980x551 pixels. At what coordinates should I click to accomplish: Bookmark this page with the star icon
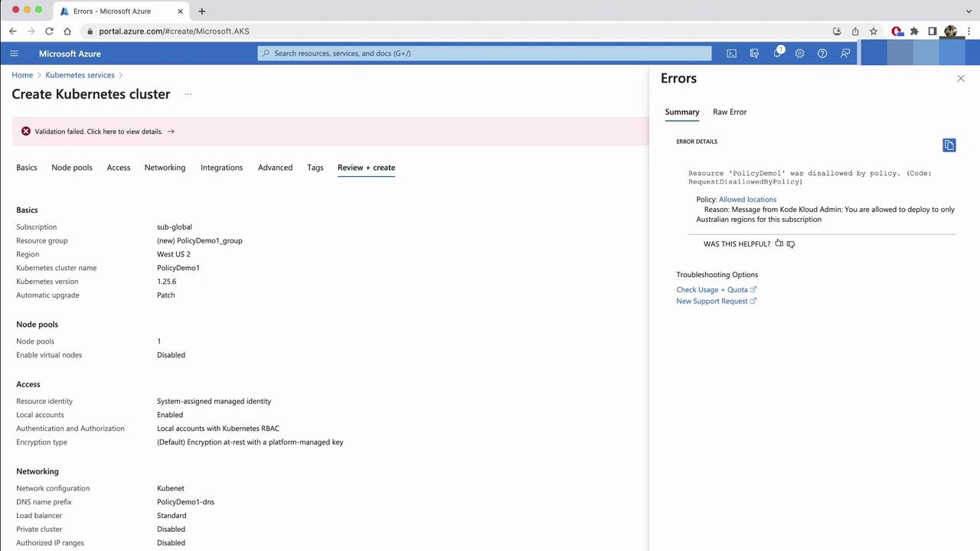[874, 31]
